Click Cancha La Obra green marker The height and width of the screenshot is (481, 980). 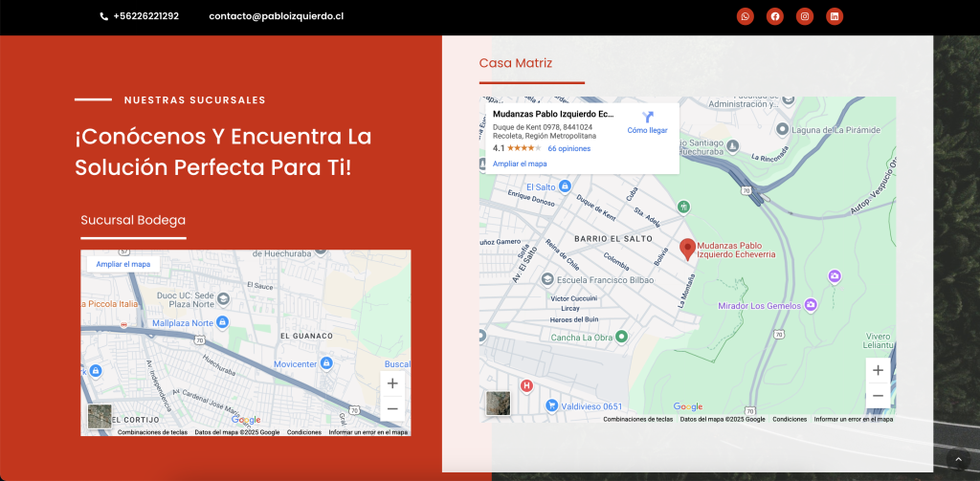[621, 337]
